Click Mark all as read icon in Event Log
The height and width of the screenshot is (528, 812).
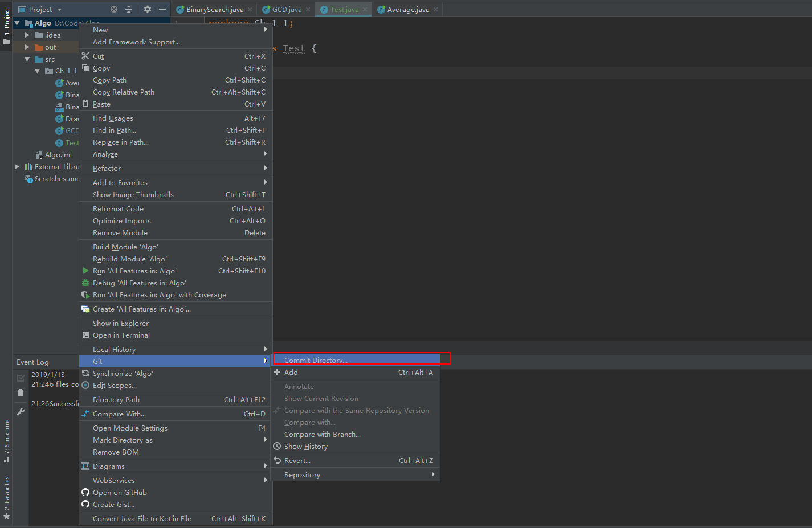click(21, 378)
